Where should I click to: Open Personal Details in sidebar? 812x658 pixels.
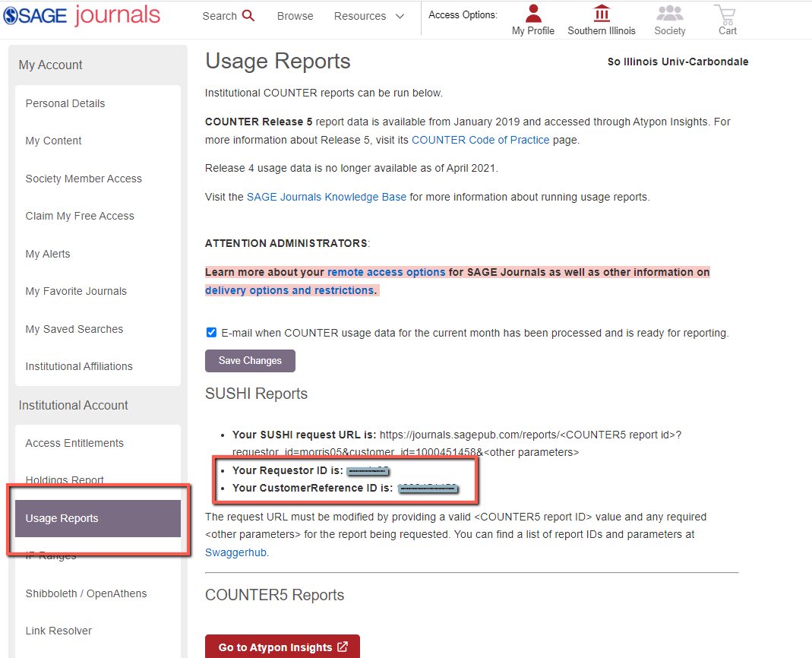pyautogui.click(x=65, y=103)
